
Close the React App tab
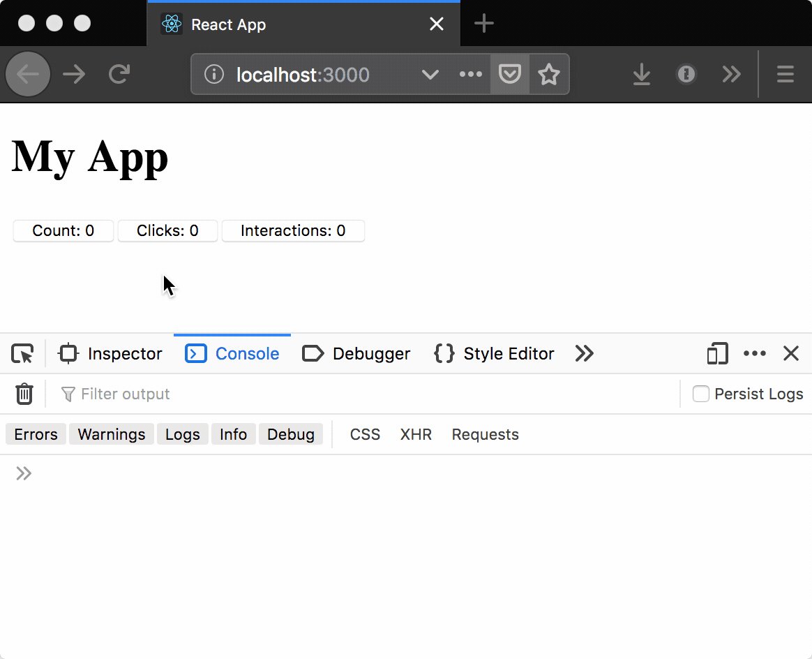click(x=437, y=23)
